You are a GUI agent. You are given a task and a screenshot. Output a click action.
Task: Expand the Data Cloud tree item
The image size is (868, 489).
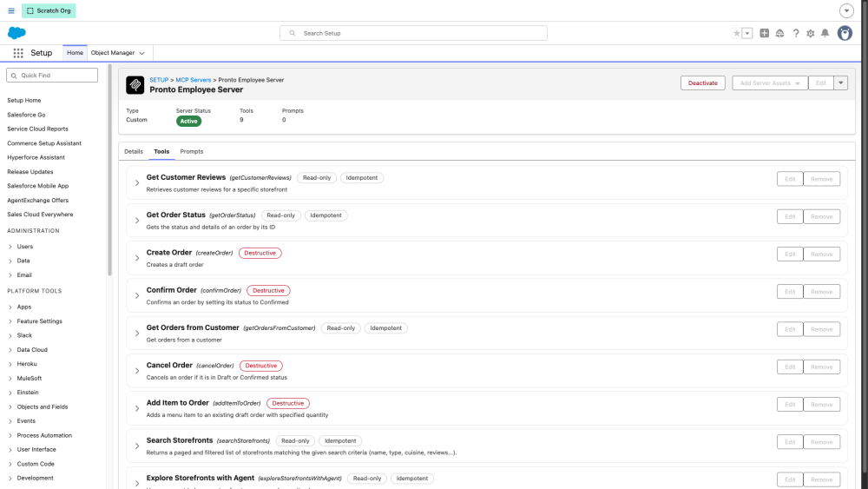point(10,350)
